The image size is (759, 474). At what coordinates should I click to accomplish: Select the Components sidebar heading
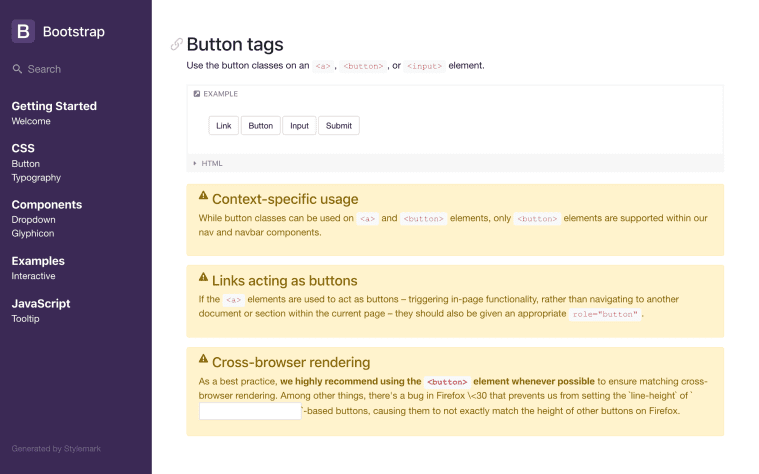pyautogui.click(x=47, y=205)
